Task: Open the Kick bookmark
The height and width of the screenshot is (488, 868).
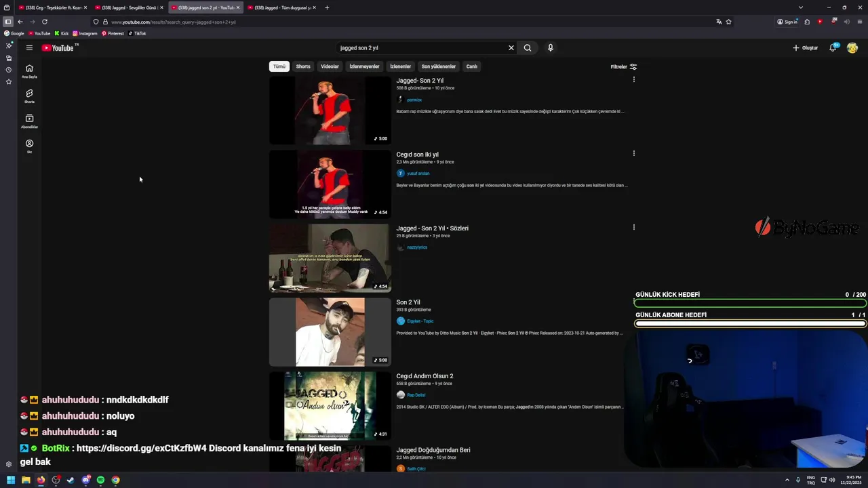Action: click(x=62, y=33)
